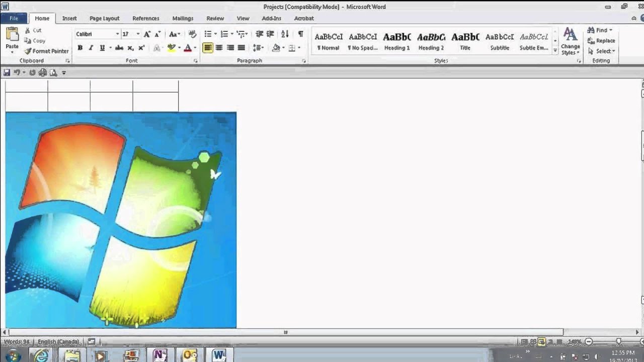Align text left

[208, 48]
